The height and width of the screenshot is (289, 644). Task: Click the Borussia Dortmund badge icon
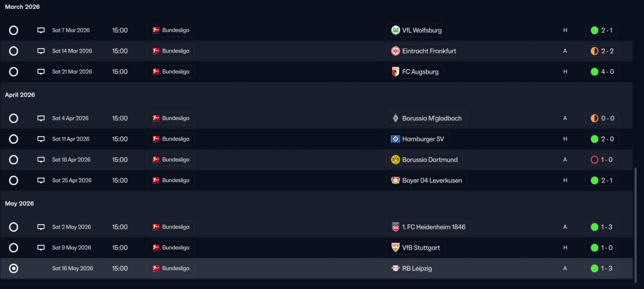coord(395,160)
